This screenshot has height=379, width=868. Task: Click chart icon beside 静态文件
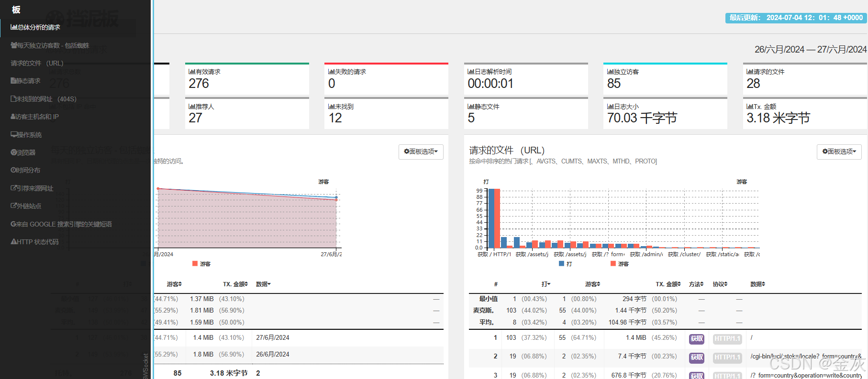coord(471,107)
